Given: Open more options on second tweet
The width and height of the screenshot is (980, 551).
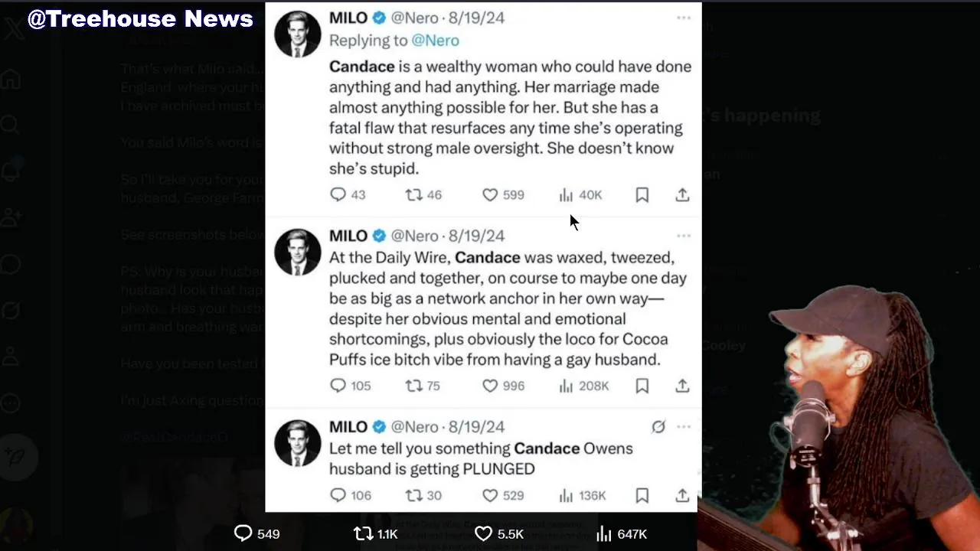Looking at the screenshot, I should (684, 236).
